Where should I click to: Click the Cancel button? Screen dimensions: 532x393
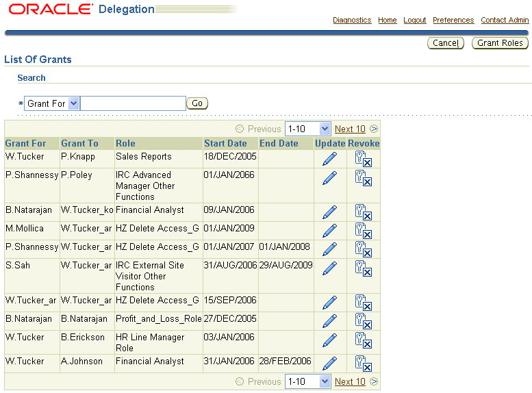click(x=446, y=43)
